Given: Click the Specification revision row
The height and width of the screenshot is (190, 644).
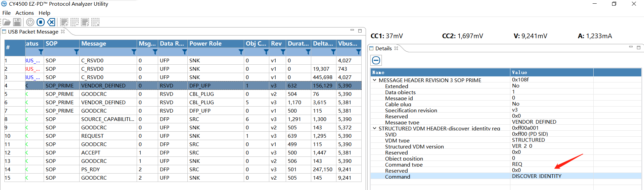Looking at the screenshot, I should tap(506, 110).
